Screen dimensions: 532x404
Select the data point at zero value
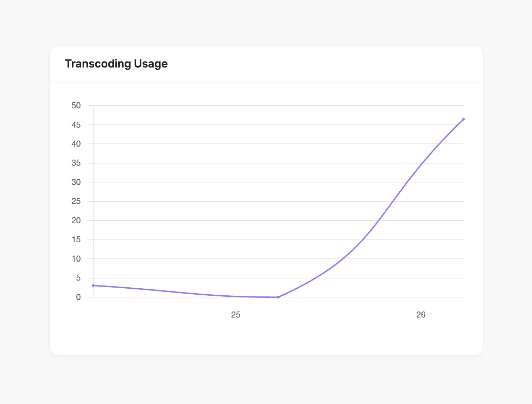click(x=278, y=297)
